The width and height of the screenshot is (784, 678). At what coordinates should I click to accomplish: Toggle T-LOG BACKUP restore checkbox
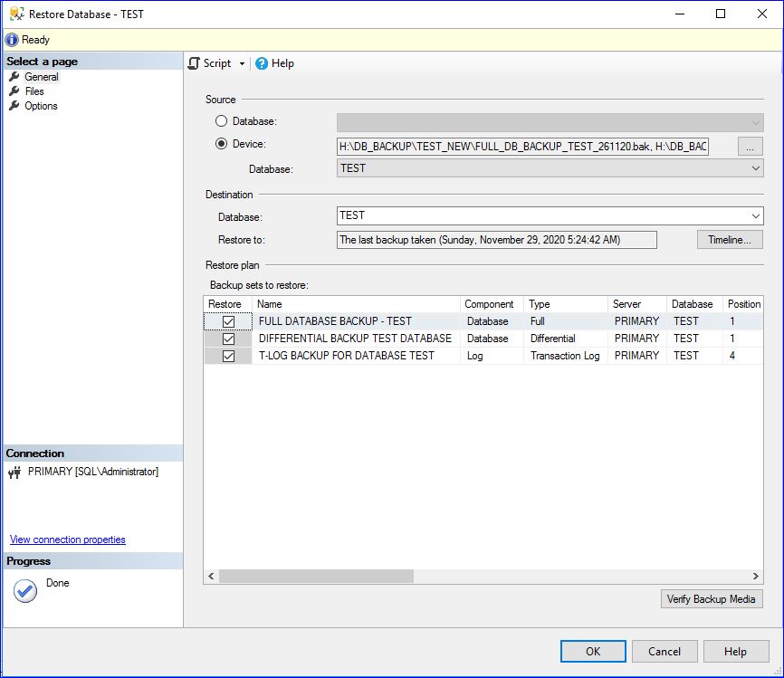point(228,356)
